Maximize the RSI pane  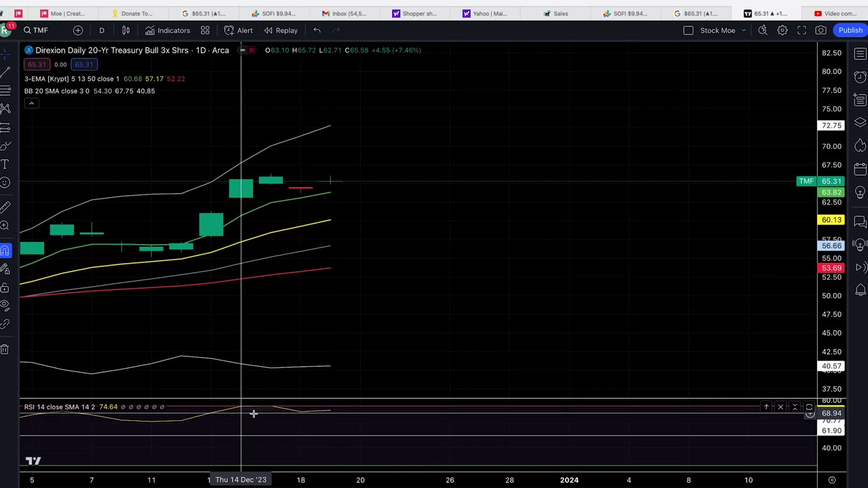[809, 407]
